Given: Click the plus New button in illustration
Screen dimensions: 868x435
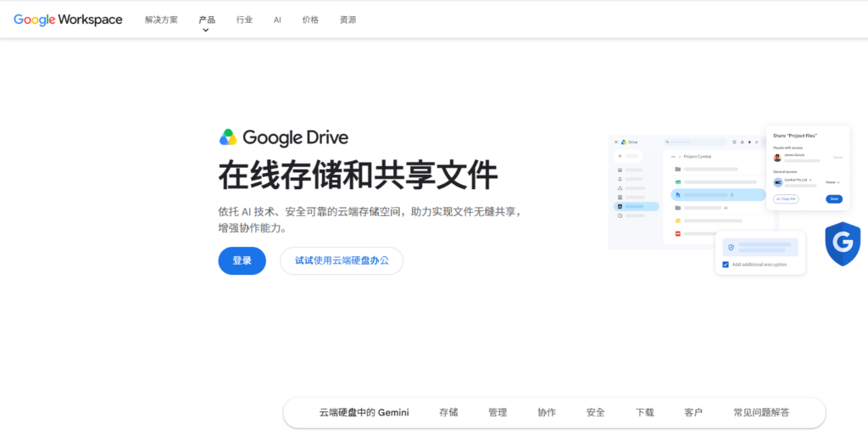Looking at the screenshot, I should click(x=628, y=156).
